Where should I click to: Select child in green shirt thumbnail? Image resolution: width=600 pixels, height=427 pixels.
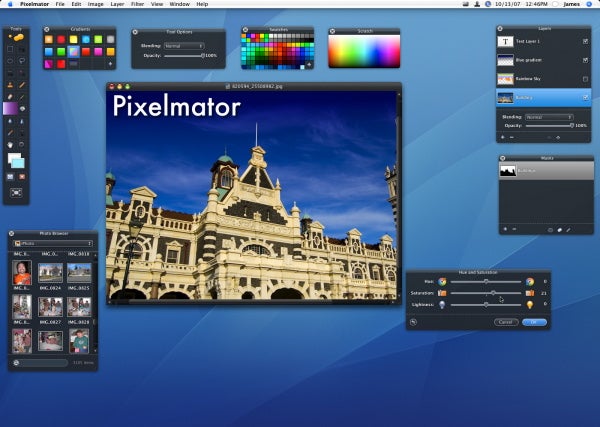tap(79, 341)
